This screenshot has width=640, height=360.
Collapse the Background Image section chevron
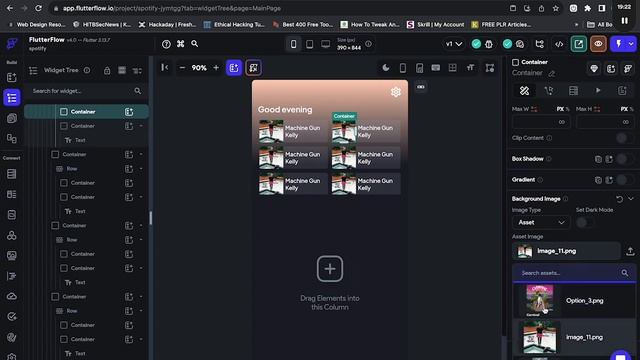click(x=631, y=199)
